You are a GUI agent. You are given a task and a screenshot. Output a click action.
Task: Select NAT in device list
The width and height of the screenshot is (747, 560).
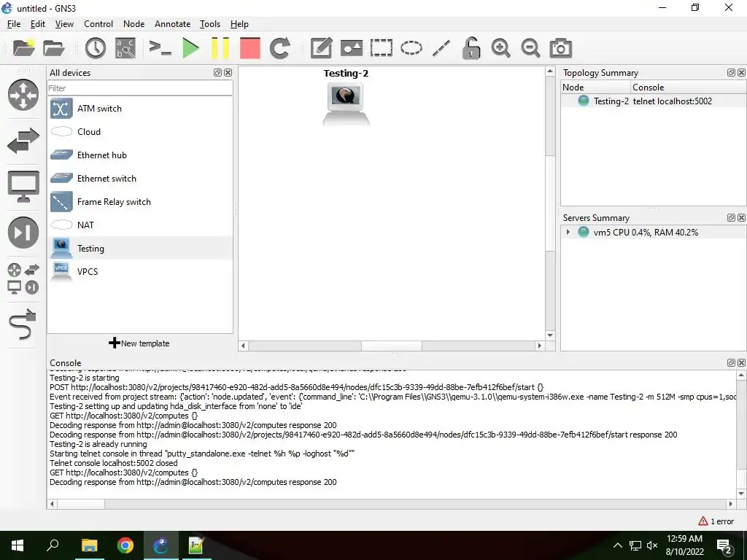[140, 225]
